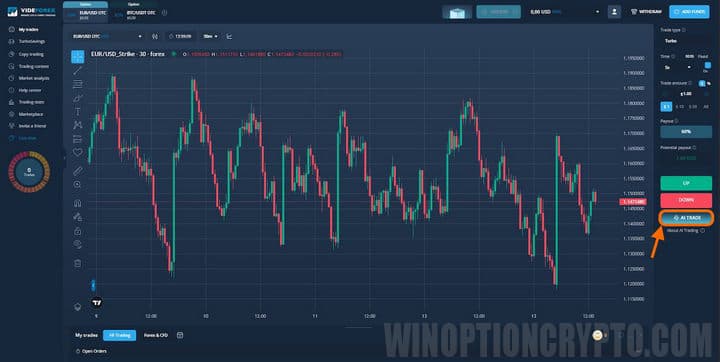This screenshot has width=720, height=362.
Task: Toggle the green market status dot
Action: (174, 54)
